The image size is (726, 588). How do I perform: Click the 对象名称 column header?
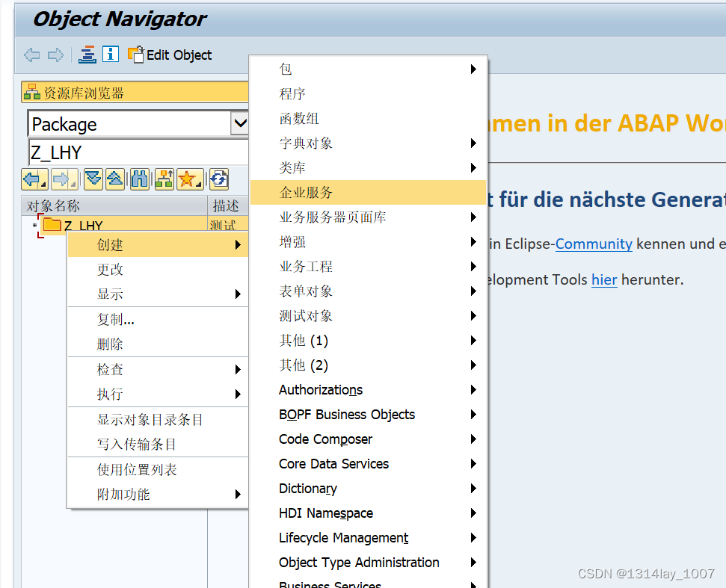tap(114, 205)
